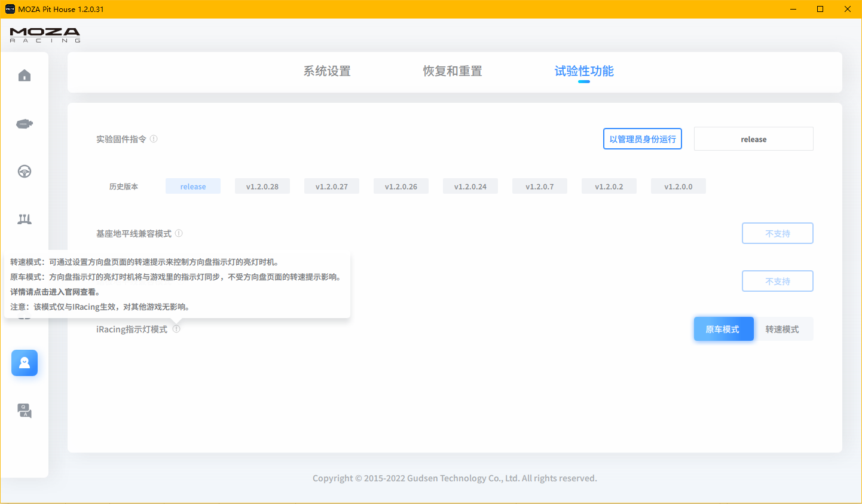Click the MOZA Racing logo
Image resolution: width=862 pixels, height=504 pixels.
click(x=45, y=35)
